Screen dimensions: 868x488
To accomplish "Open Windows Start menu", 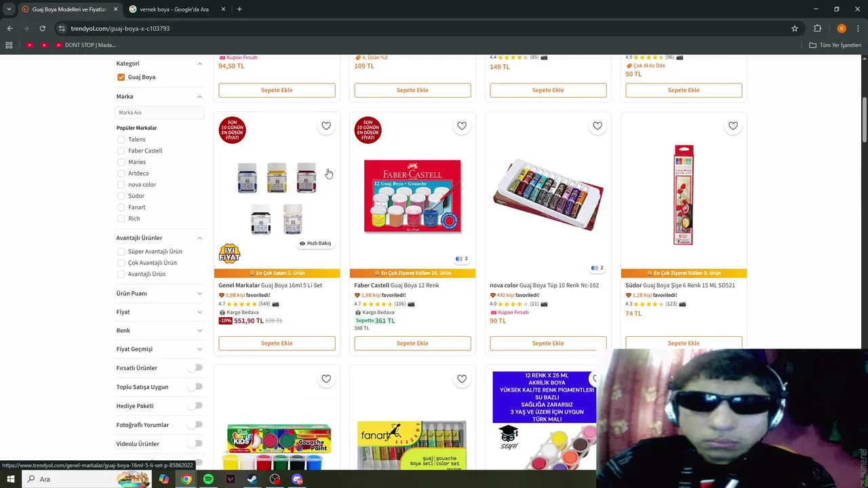I will coord(10,479).
